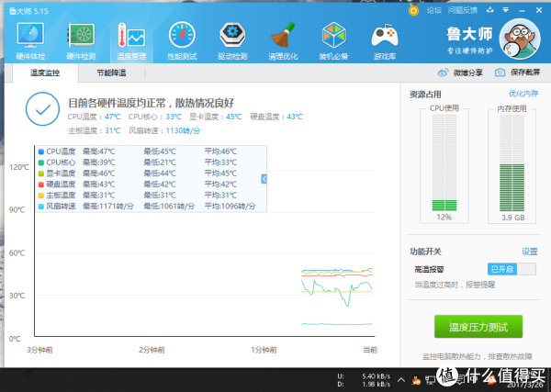Open the title bar dropdown menu triangle
This screenshot has height=392, width=551.
pyautogui.click(x=506, y=10)
